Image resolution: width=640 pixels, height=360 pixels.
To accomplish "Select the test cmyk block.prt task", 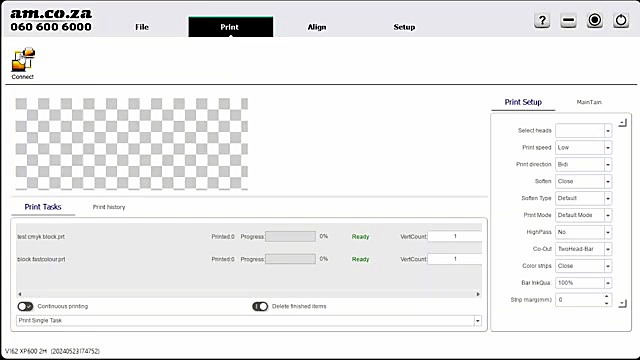I will point(41,236).
